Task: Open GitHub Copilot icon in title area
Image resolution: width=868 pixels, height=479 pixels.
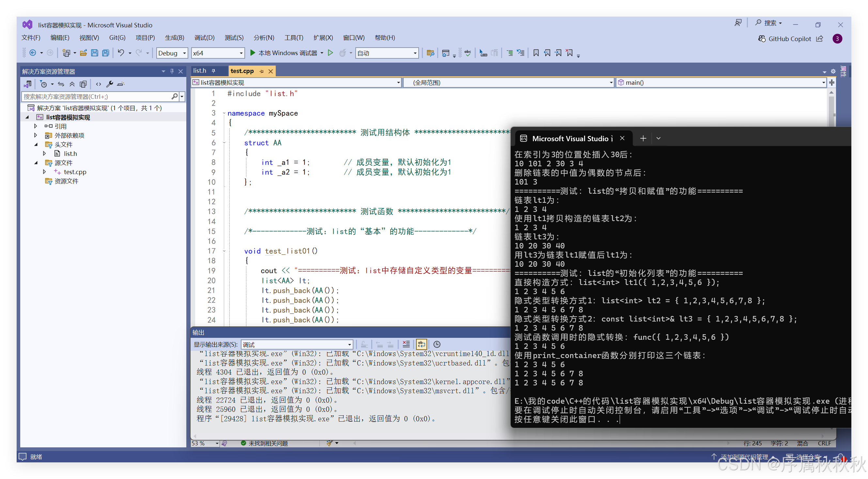Action: point(762,39)
